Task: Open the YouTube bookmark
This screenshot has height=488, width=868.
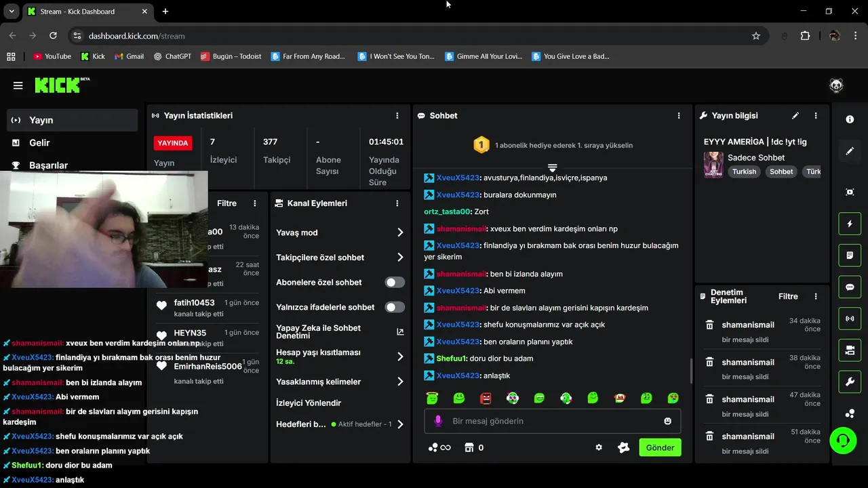Action: point(52,56)
